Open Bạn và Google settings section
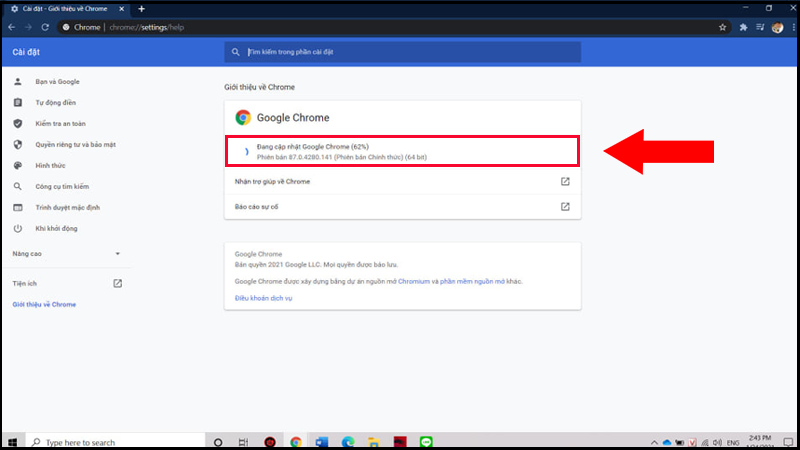Viewport: 800px width, 450px height. [57, 82]
